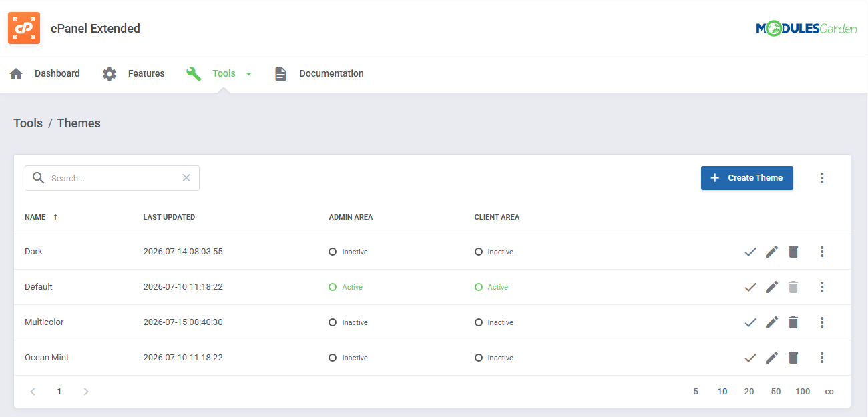Edit the Dark theme with pencil icon
The image size is (868, 417).
pyautogui.click(x=772, y=252)
